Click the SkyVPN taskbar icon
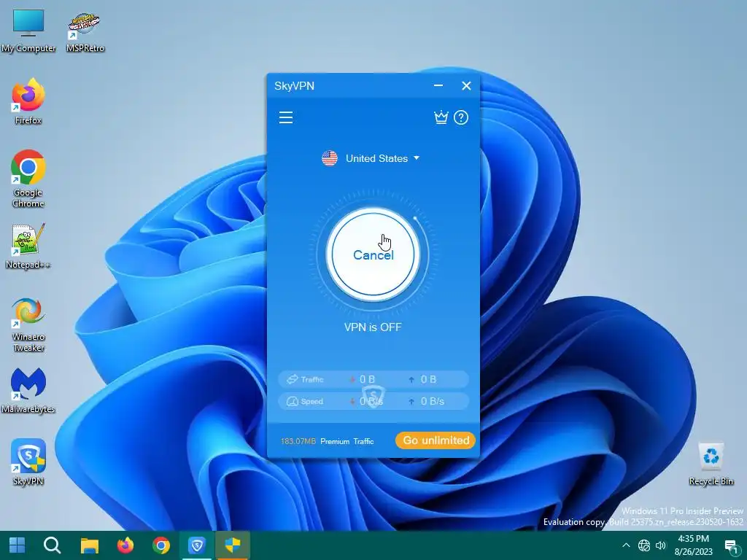This screenshot has width=747, height=560. (197, 545)
